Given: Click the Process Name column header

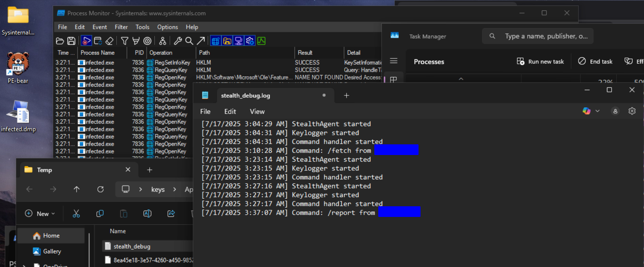Looking at the screenshot, I should coord(102,52).
